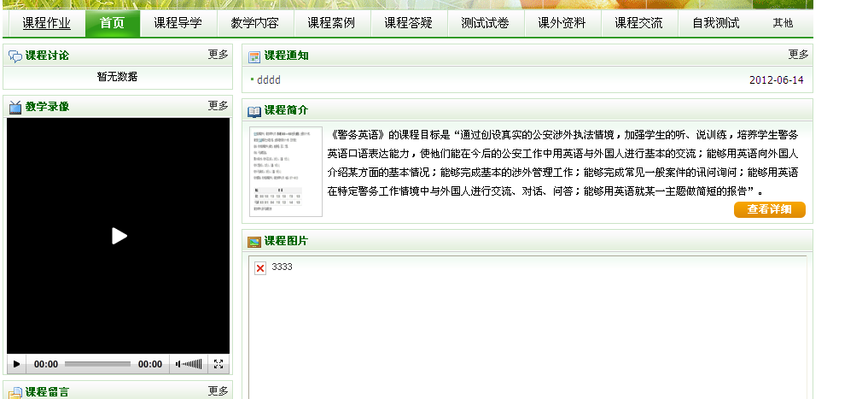Viewport: 868px width, 399px height.
Task: Switch to the 课程导学 tab
Action: pyautogui.click(x=178, y=23)
